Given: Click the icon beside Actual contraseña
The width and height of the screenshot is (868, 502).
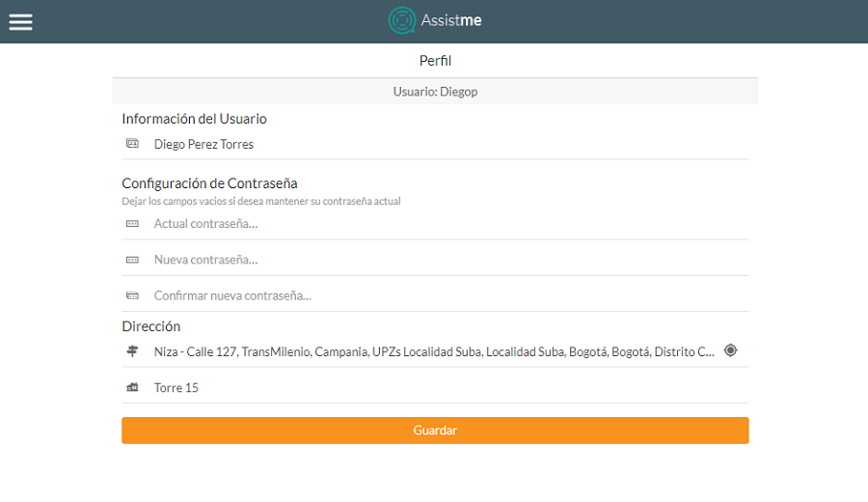Looking at the screenshot, I should click(132, 224).
